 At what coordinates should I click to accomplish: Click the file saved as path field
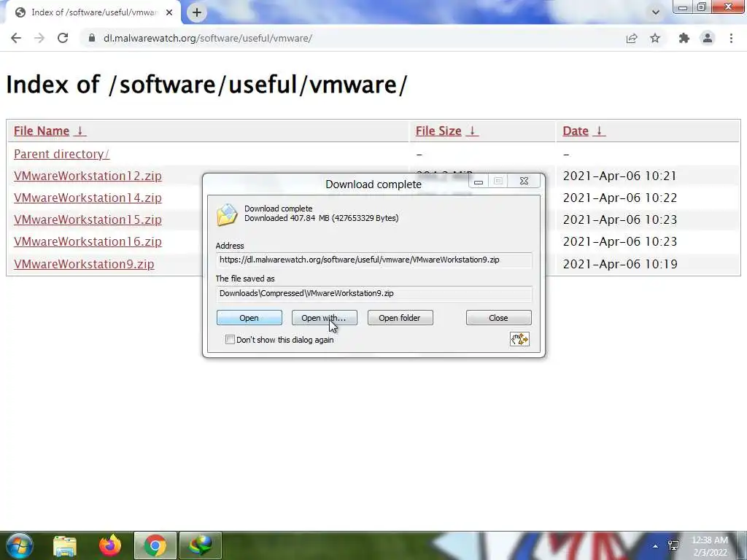tap(374, 293)
